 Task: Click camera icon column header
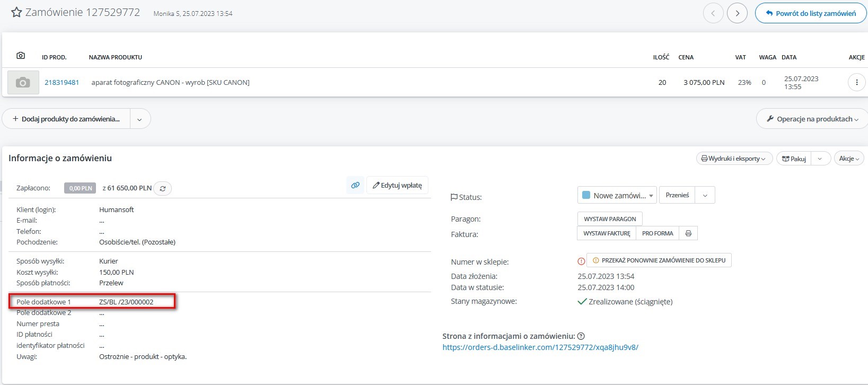tap(21, 56)
